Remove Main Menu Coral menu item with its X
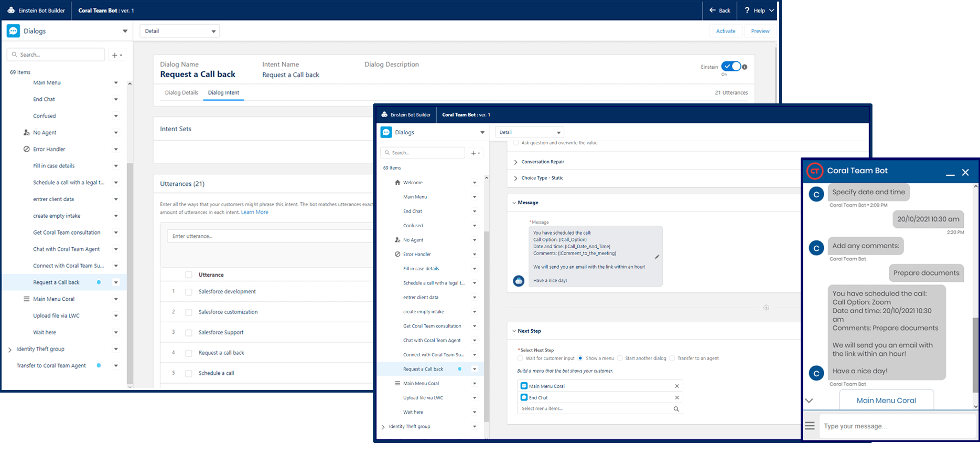This screenshot has height=475, width=980. (677, 386)
